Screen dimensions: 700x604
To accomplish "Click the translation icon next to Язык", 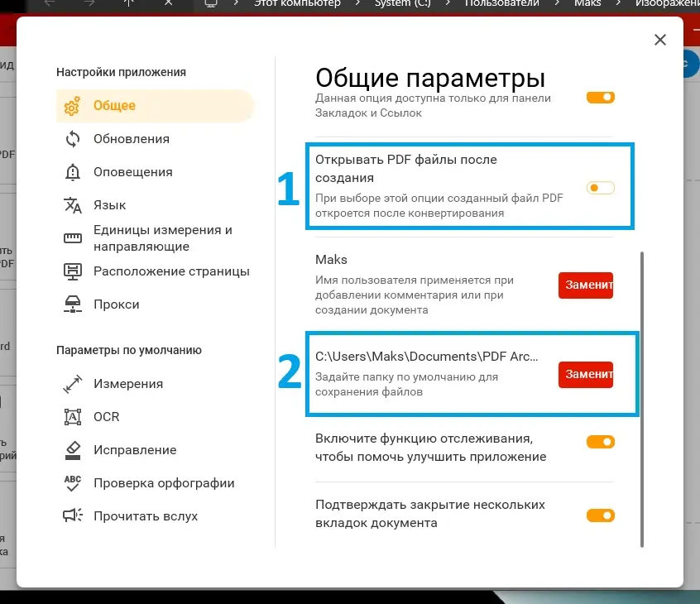I will (73, 205).
